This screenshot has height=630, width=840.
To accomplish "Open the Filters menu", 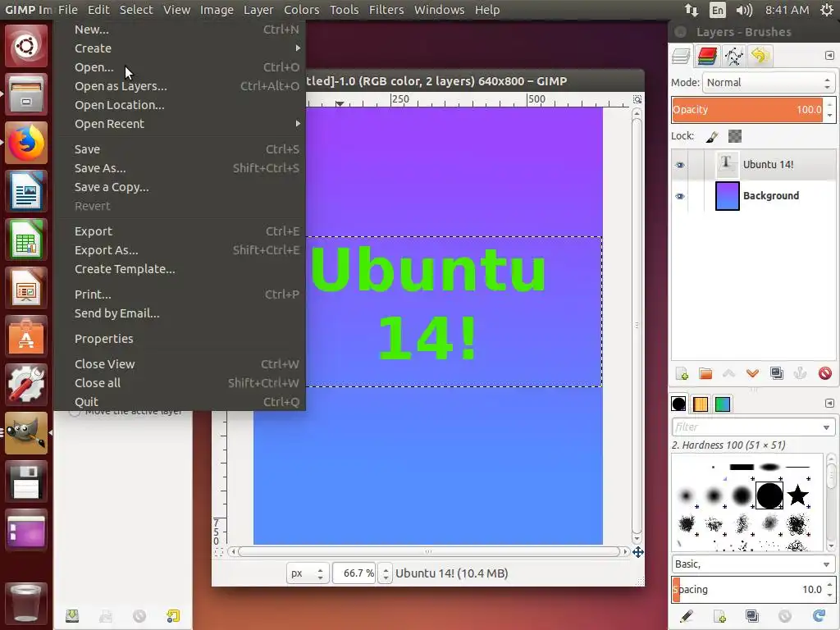I will 386,10.
